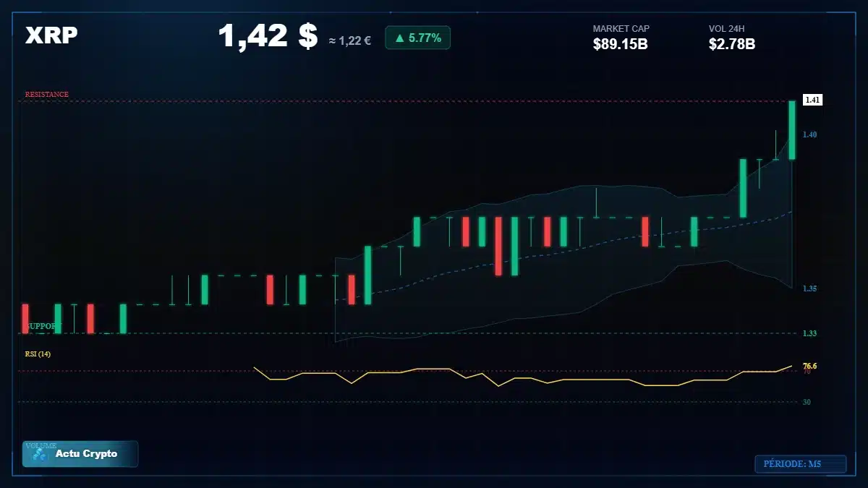Click the RSI (14) indicator label
Screen dimensions: 868x488
[x=38, y=354]
